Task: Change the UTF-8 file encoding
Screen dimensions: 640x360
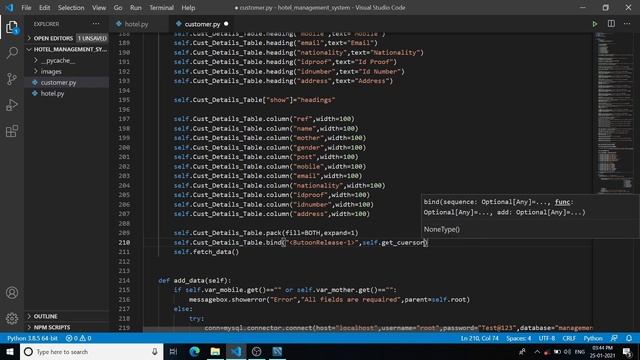Action: [x=547, y=338]
